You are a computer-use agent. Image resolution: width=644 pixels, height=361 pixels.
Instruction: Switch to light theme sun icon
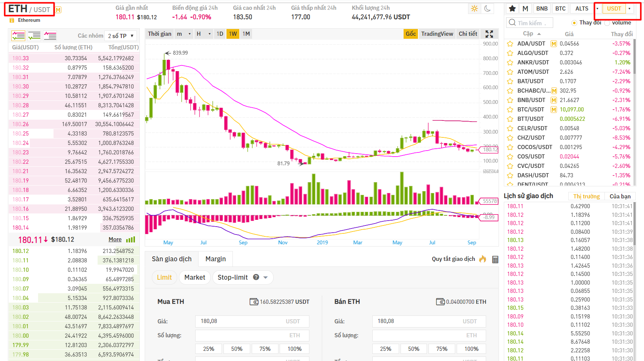474,9
